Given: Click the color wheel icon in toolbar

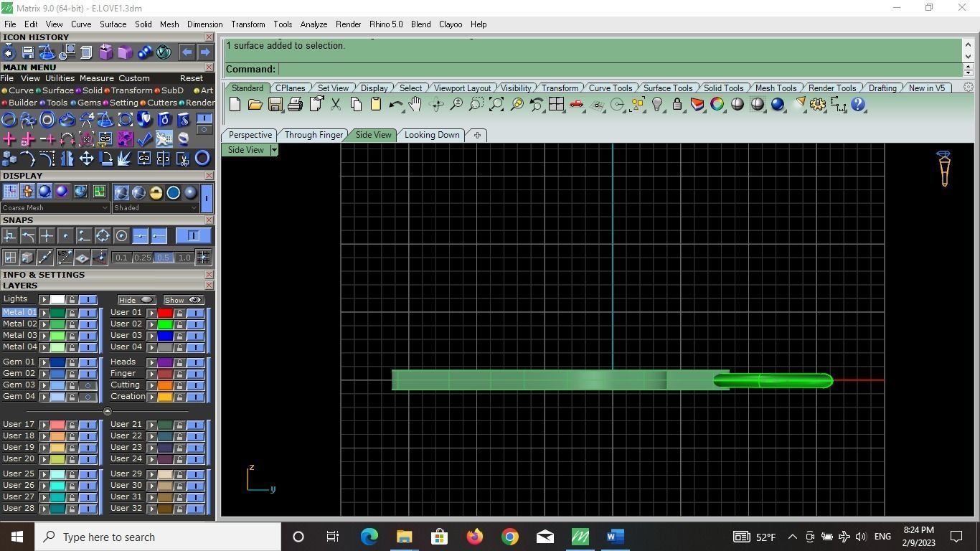Looking at the screenshot, I should click(x=717, y=105).
